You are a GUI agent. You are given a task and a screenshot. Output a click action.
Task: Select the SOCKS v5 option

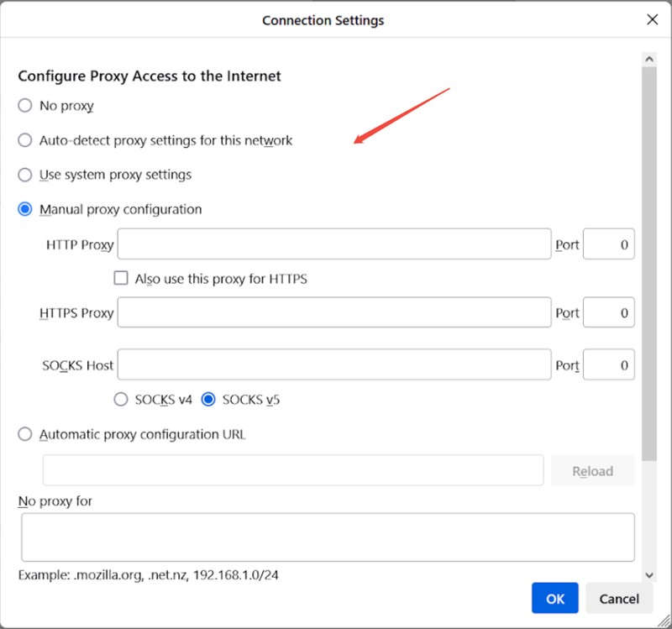207,400
